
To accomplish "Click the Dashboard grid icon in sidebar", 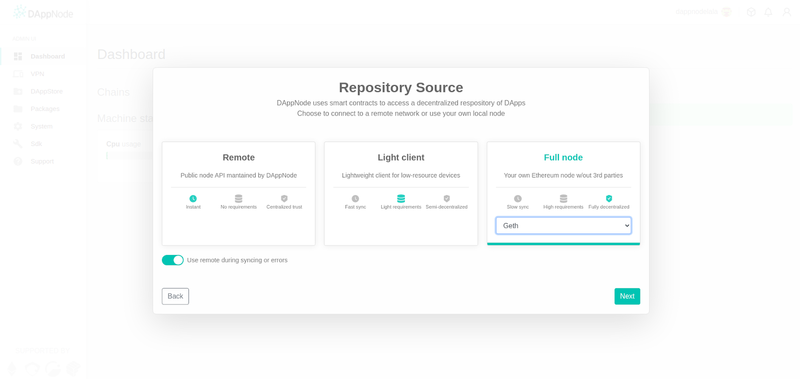I will 18,56.
